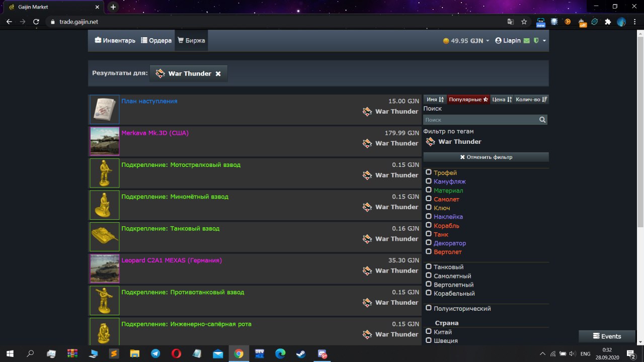Open Chrome three-dot menu
The image size is (644, 362).
[635, 22]
